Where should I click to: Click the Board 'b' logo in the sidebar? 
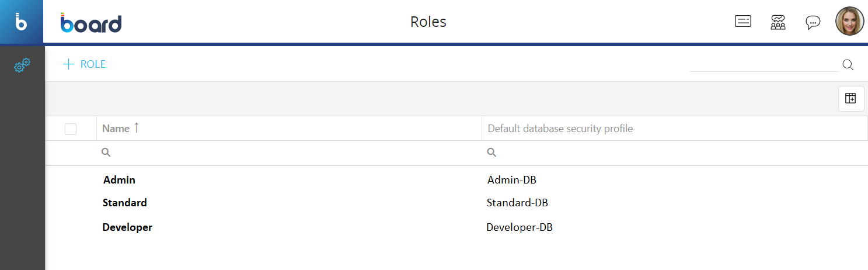click(x=21, y=22)
